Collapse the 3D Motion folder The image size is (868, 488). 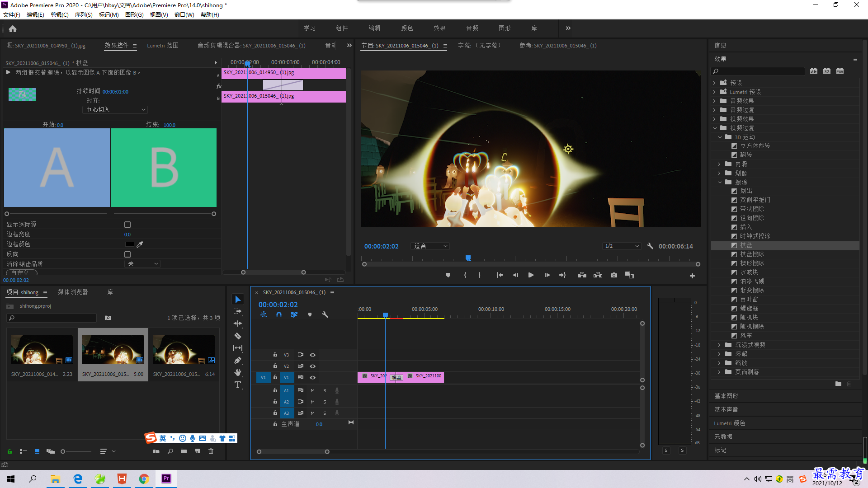(720, 137)
